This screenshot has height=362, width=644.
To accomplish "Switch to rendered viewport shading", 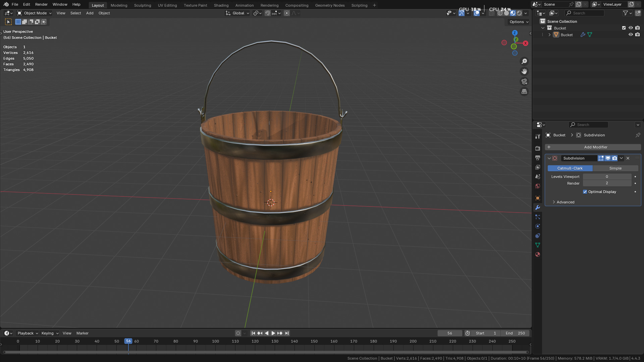I will 519,13.
